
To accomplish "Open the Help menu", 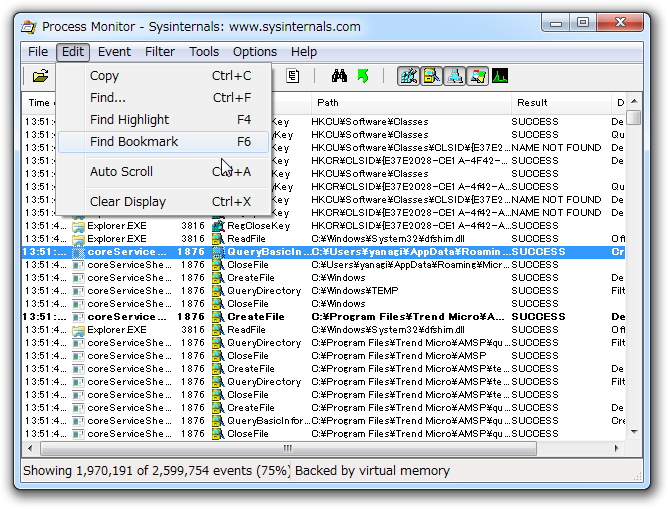I will coord(304,52).
